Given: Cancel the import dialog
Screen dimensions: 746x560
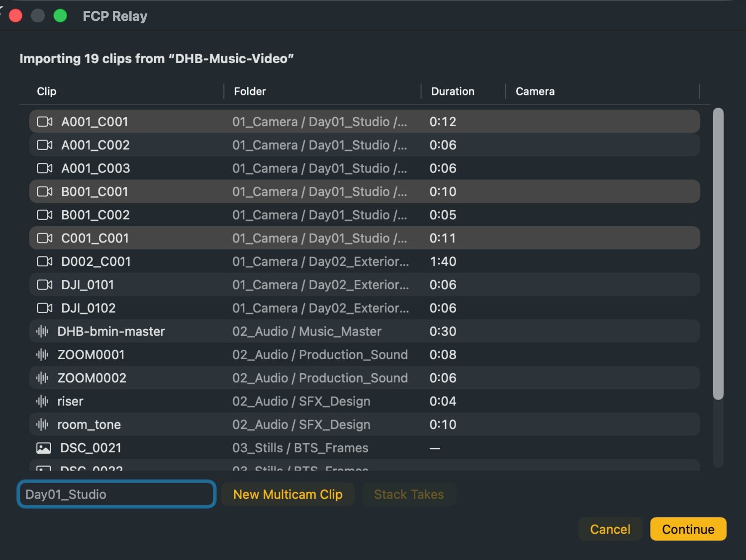Looking at the screenshot, I should (x=610, y=529).
